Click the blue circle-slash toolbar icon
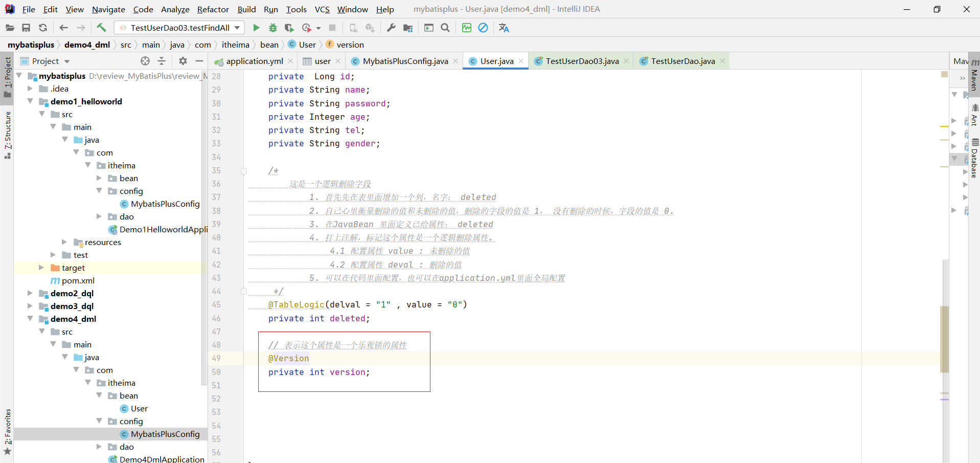The image size is (980, 463). coord(483,28)
